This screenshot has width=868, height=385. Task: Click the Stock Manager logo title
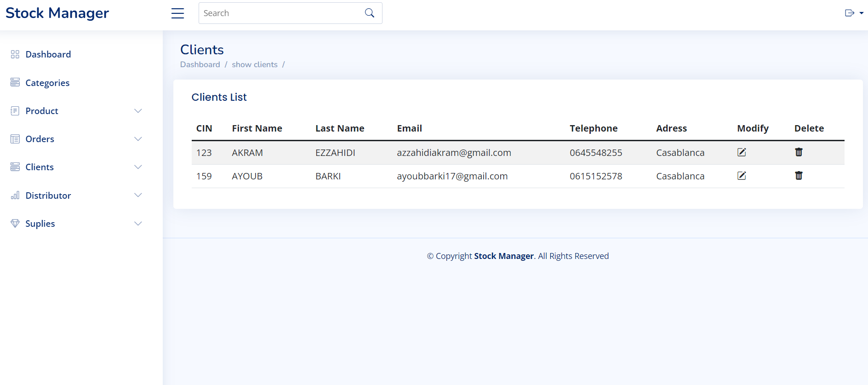pos(57,13)
